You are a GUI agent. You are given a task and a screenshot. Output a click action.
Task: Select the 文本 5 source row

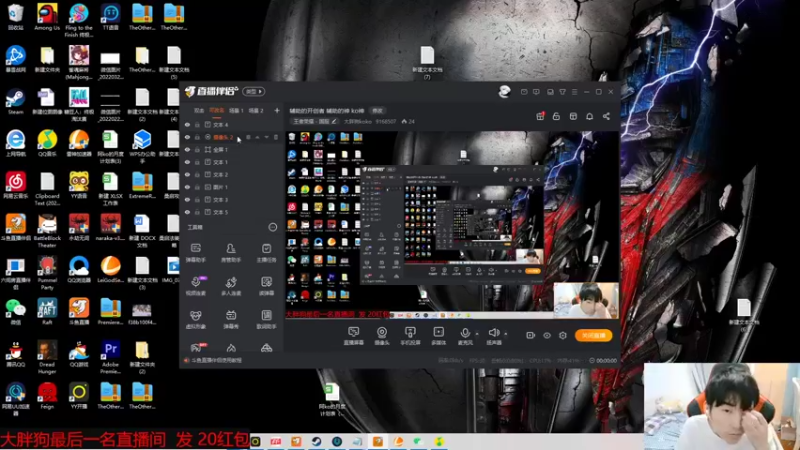[x=231, y=212]
